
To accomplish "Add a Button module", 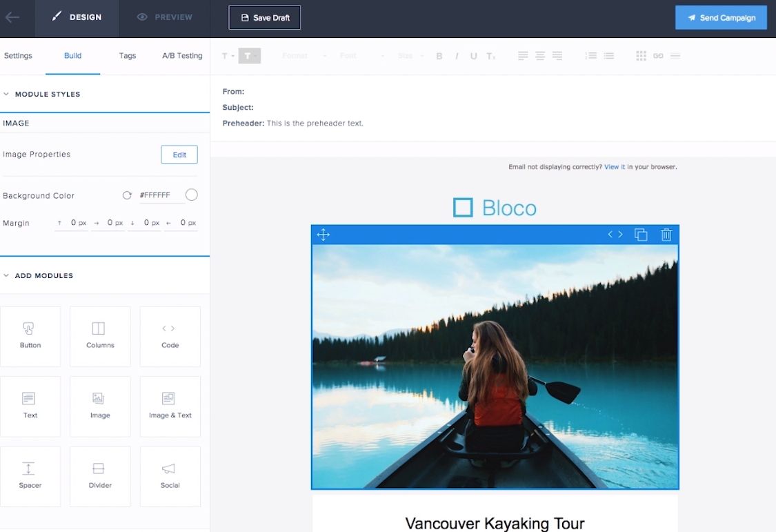I will pos(30,336).
